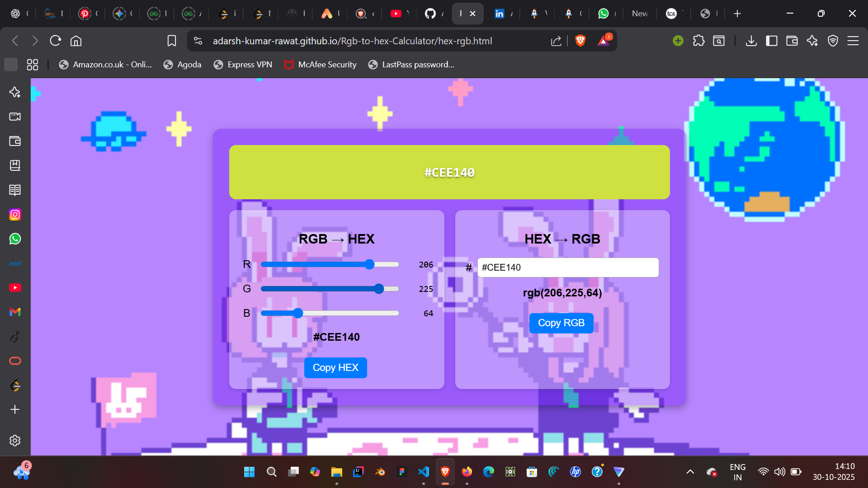
Task: Open Gmail from the sidebar
Action: tap(15, 312)
